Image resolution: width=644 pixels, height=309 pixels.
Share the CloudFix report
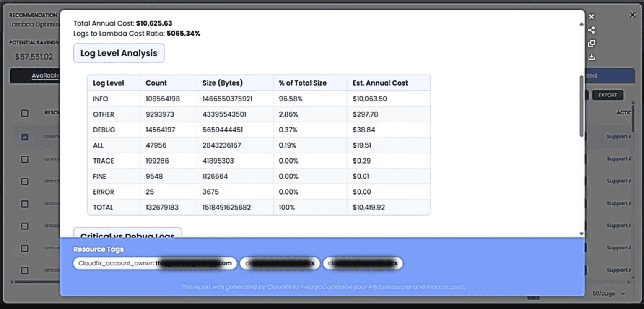(592, 30)
